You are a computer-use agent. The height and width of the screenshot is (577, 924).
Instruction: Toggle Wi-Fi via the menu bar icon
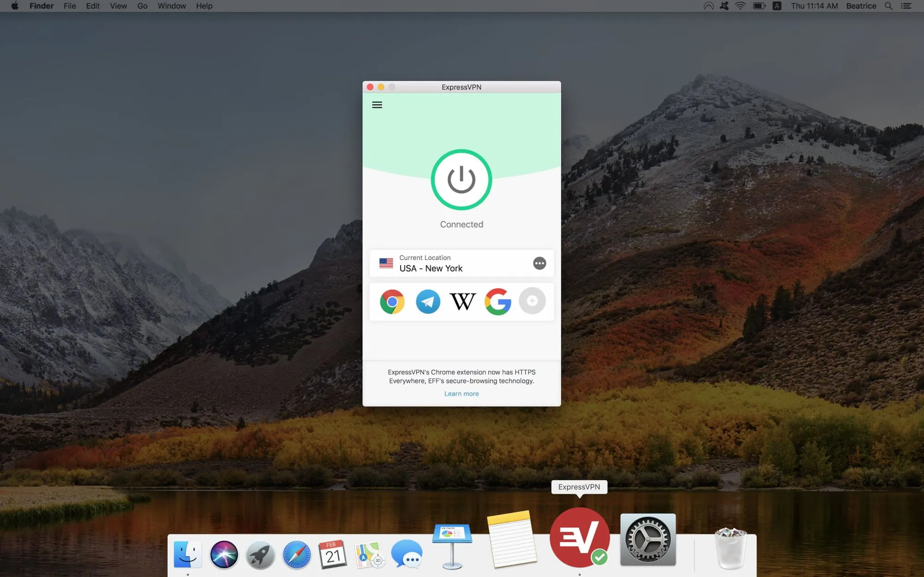740,6
